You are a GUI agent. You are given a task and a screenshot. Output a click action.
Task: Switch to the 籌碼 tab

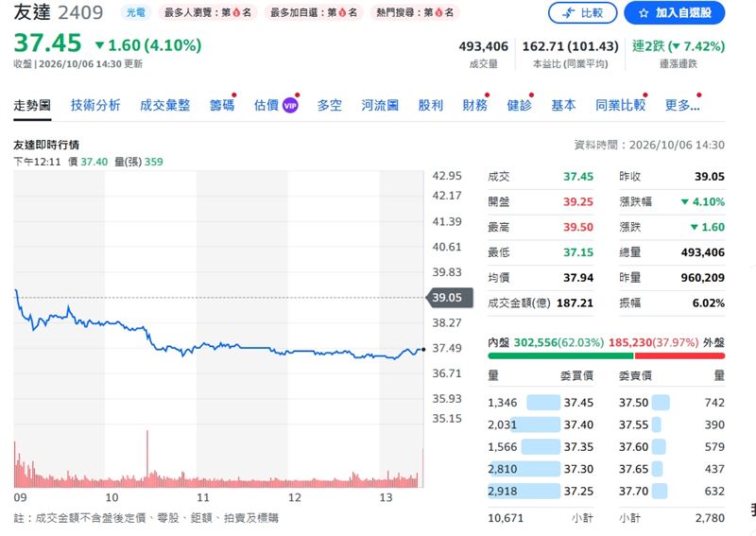(x=222, y=105)
